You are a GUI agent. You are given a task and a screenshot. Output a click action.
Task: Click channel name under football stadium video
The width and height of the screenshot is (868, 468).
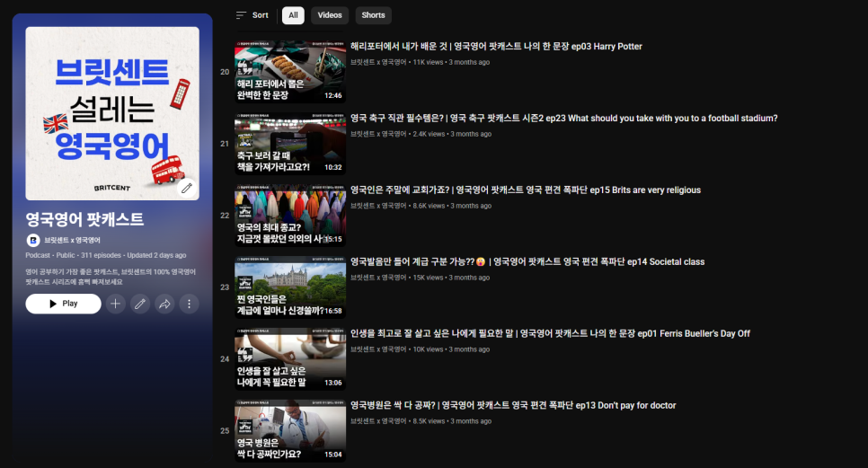(378, 135)
